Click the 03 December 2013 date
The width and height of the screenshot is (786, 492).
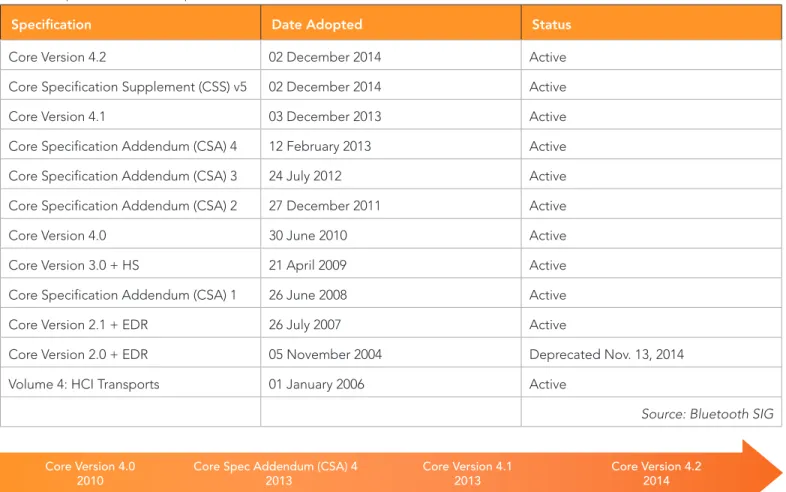coord(325,116)
